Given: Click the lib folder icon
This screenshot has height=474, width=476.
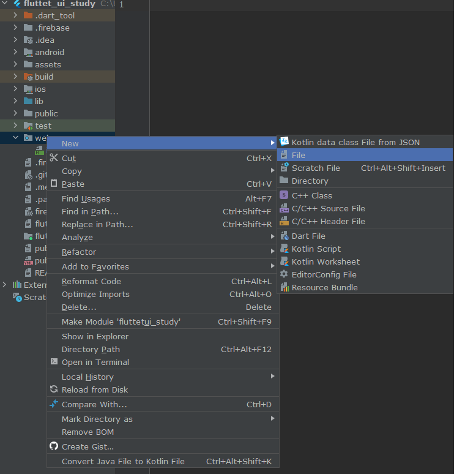Looking at the screenshot, I should point(28,101).
